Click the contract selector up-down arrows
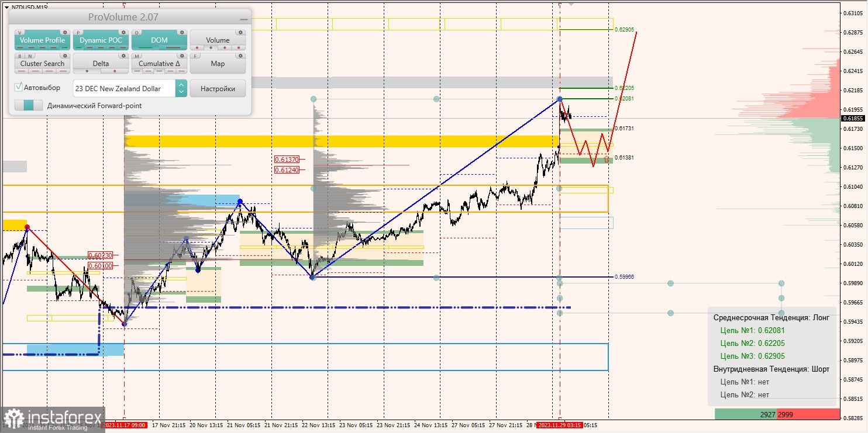Screen dimensions: 868x433 click(x=181, y=88)
